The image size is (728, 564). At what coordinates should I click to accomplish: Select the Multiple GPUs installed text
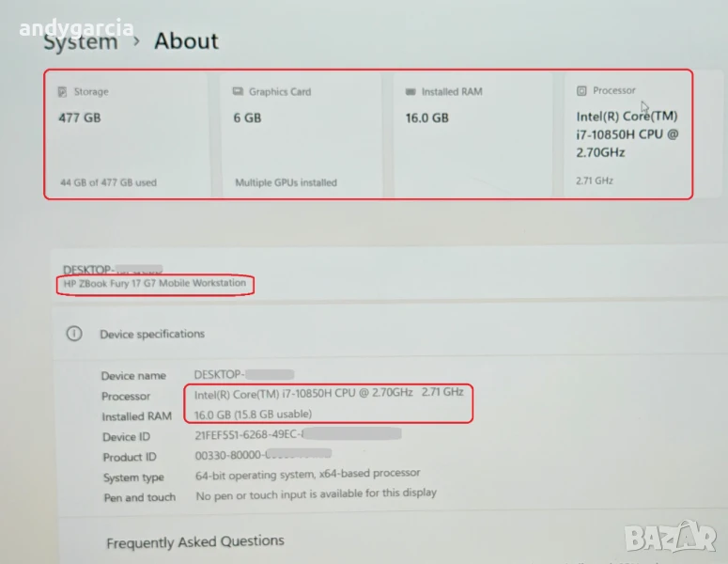pyautogui.click(x=286, y=182)
